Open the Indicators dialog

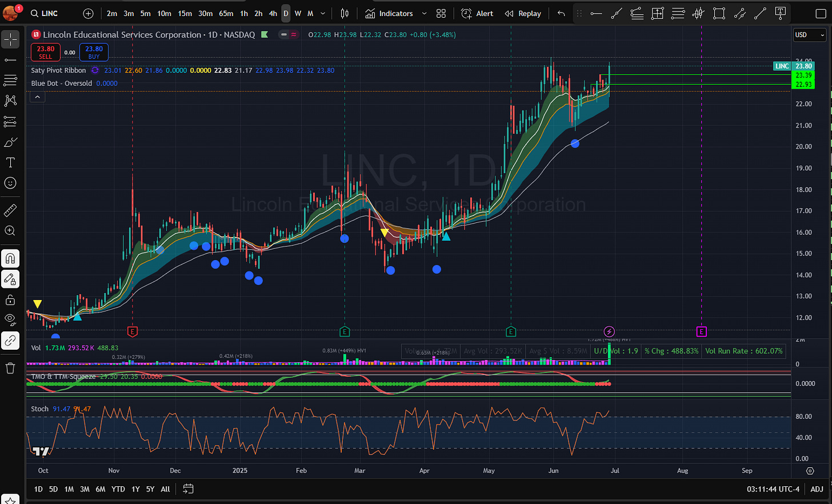[x=389, y=13]
